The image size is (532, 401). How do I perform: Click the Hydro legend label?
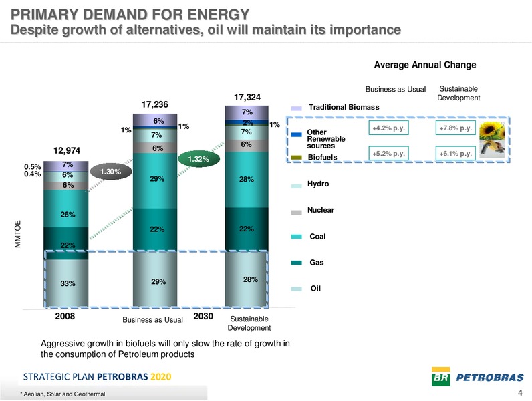[x=318, y=184]
